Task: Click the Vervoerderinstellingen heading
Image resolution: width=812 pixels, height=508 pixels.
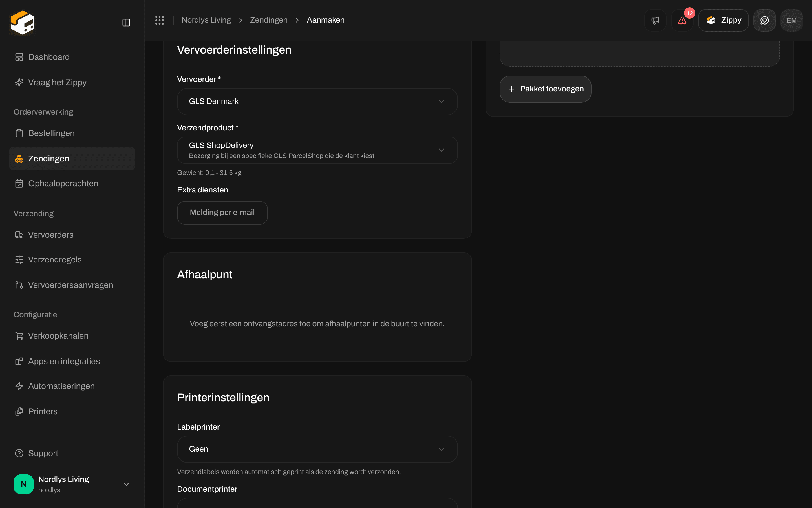Action: [x=234, y=50]
